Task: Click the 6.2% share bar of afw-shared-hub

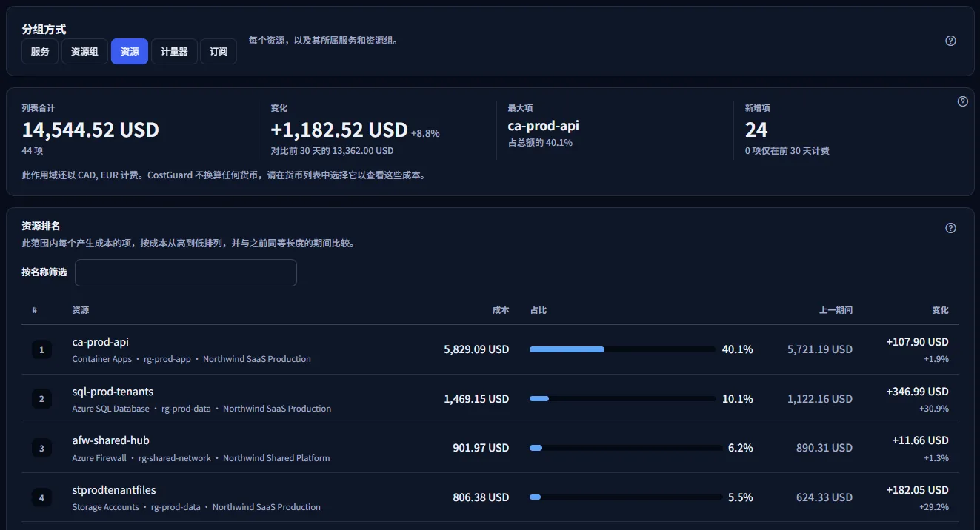Action: click(626, 448)
